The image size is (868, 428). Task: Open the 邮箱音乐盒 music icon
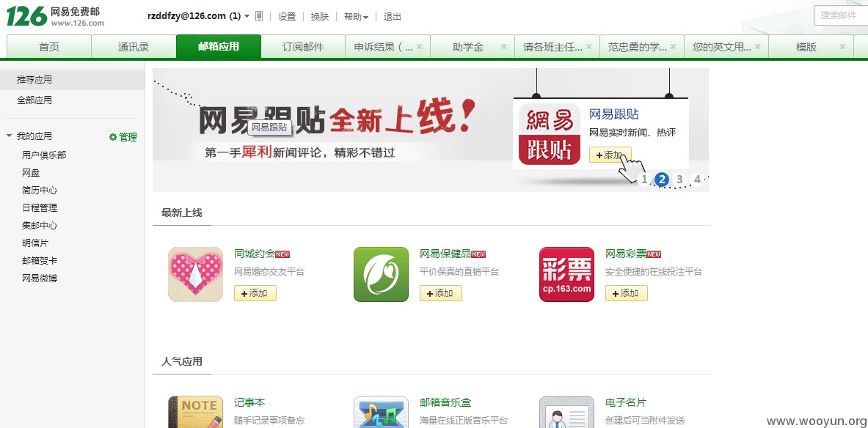click(x=381, y=411)
